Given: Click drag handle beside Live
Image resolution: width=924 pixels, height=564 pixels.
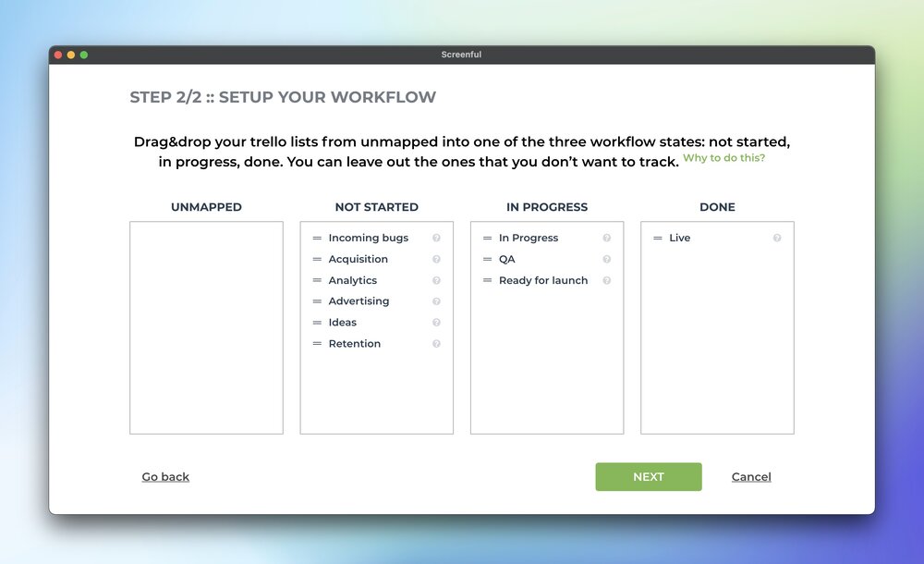Looking at the screenshot, I should (x=658, y=239).
